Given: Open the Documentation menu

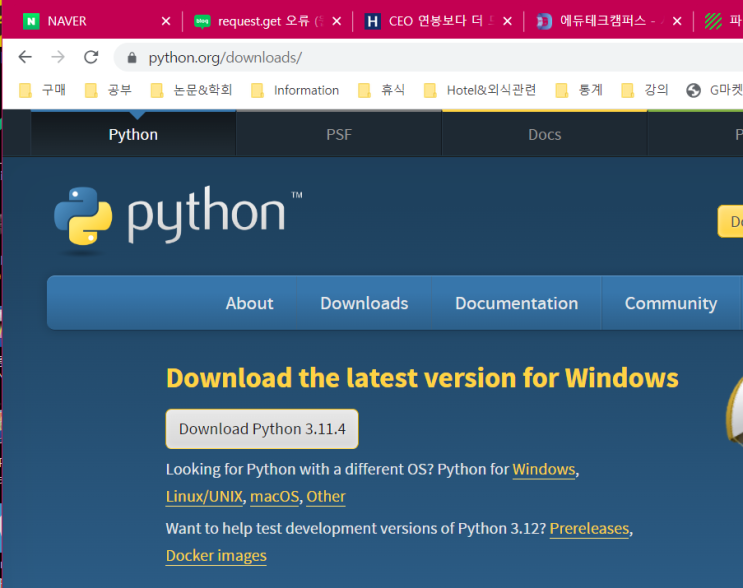Looking at the screenshot, I should (x=516, y=303).
